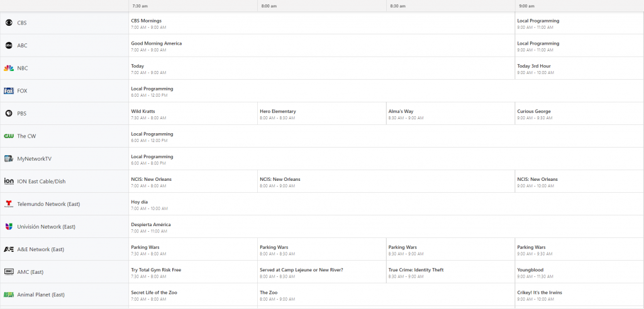Click the PBS logo icon

pyautogui.click(x=9, y=113)
